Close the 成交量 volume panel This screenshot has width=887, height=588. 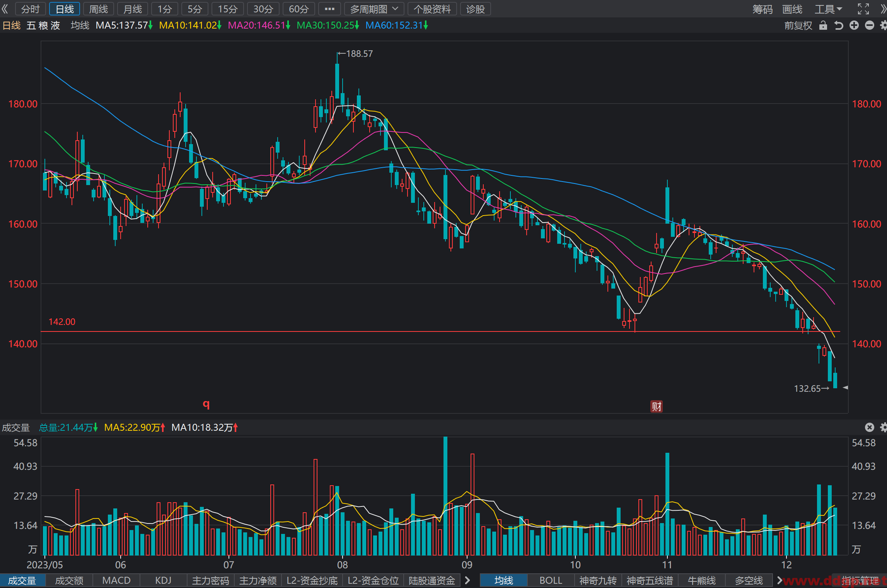click(870, 427)
